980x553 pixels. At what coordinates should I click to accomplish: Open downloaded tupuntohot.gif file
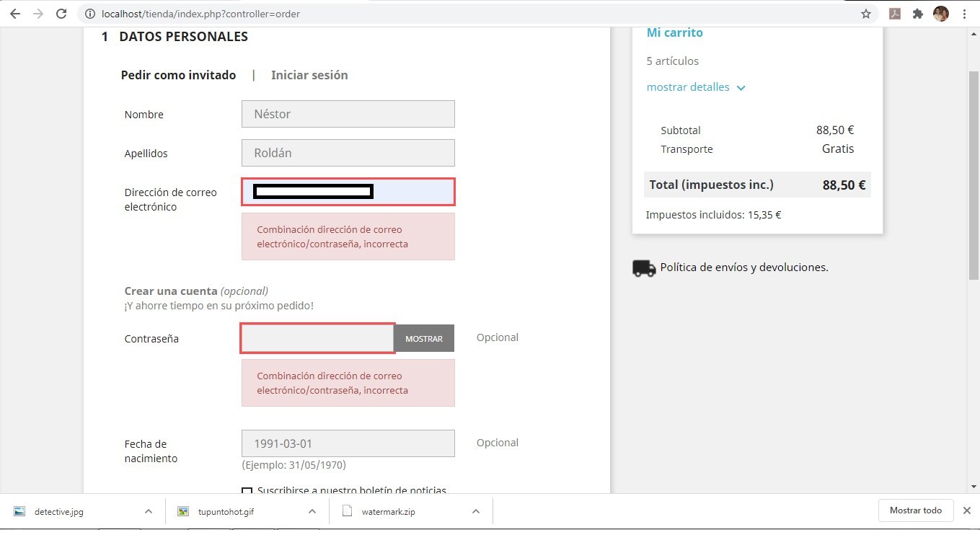click(x=226, y=511)
